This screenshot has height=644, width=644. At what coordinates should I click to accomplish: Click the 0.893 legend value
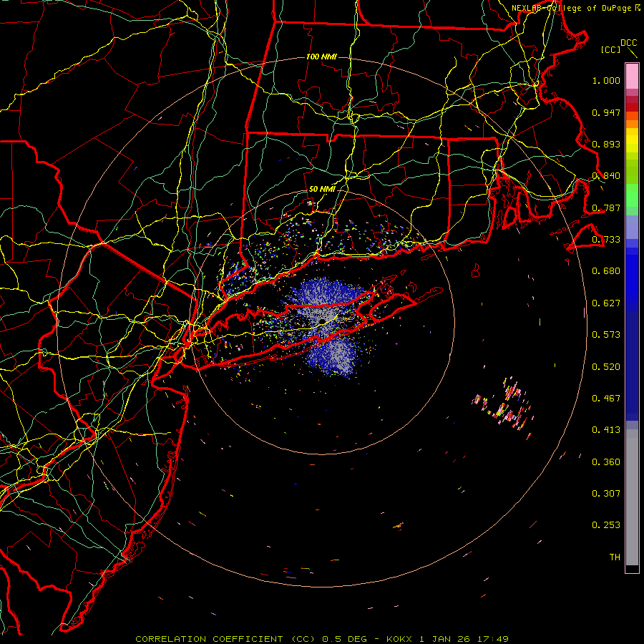[x=606, y=144]
